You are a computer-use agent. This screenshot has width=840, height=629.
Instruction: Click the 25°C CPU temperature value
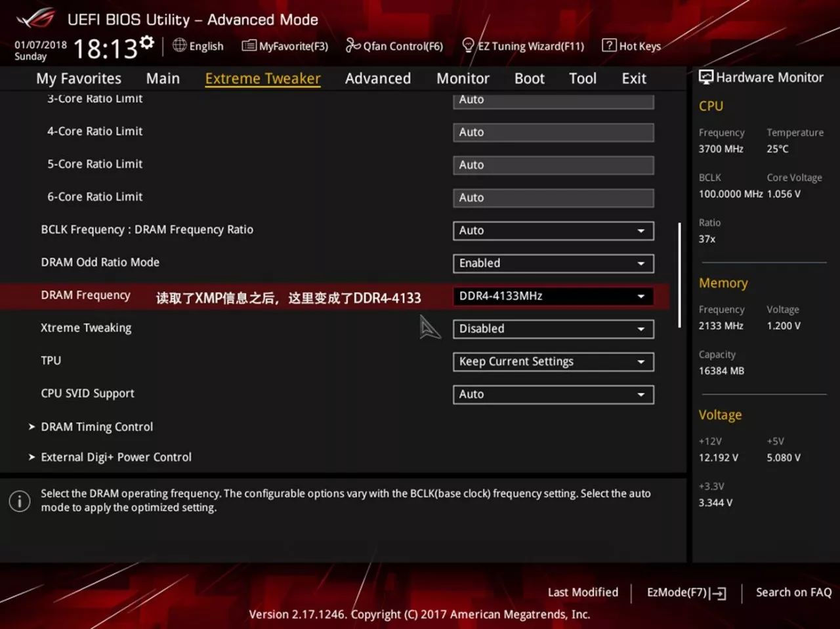(778, 149)
